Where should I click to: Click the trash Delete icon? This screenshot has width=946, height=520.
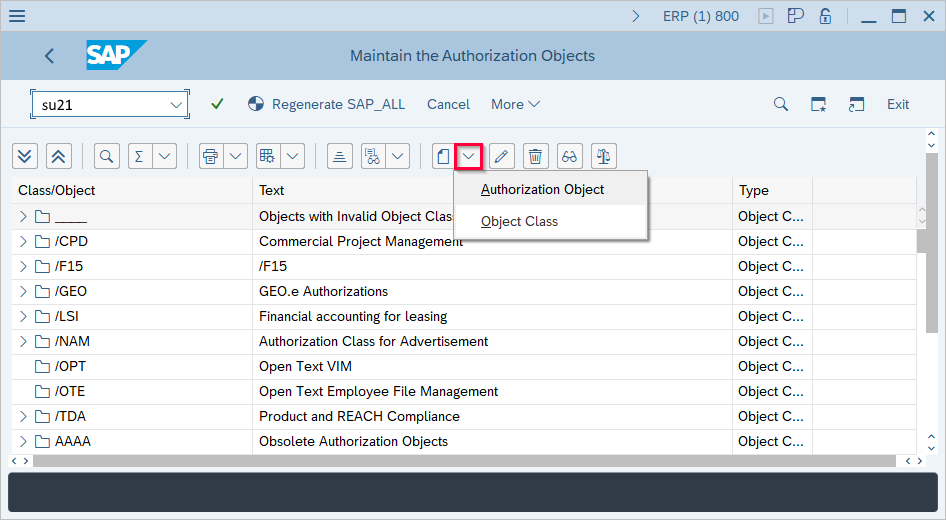[535, 156]
